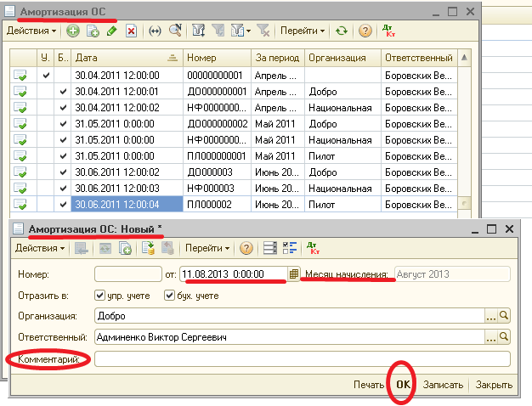This screenshot has height=406, width=532.
Task: Click filter by current value icon
Action: (x=218, y=31)
